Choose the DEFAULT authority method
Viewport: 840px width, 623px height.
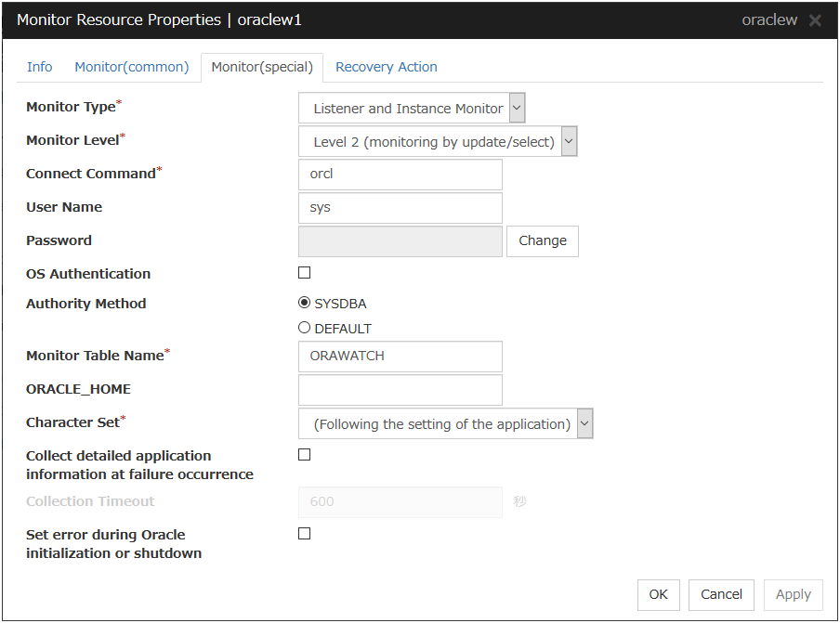click(305, 328)
